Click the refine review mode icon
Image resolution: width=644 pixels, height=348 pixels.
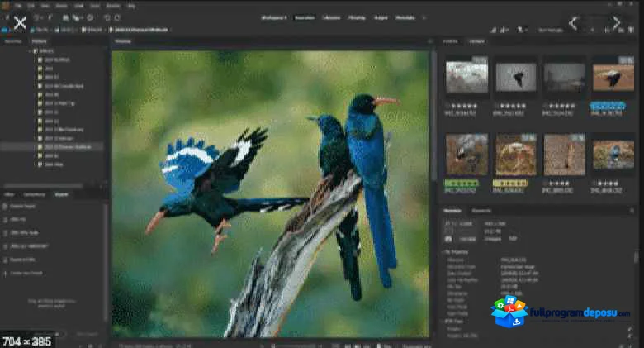78,17
